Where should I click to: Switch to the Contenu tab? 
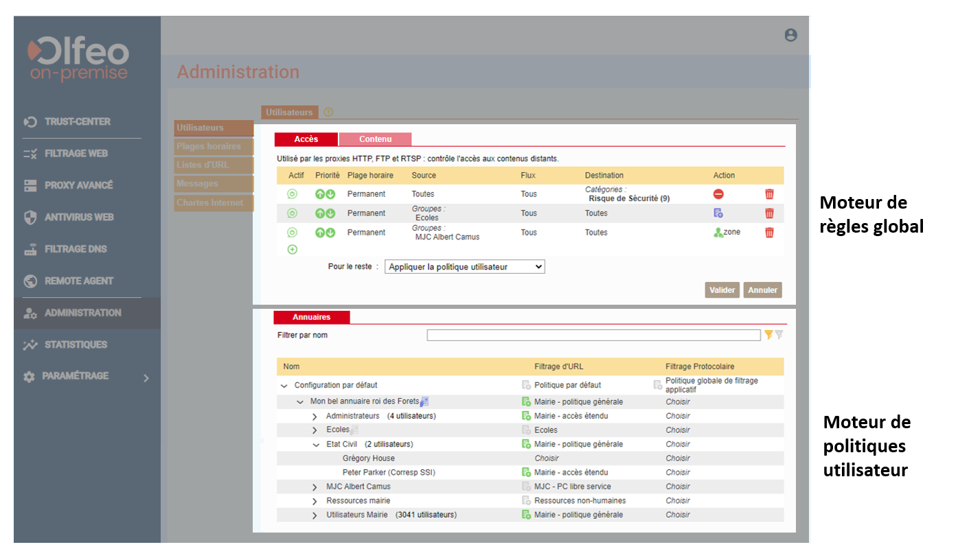(375, 139)
